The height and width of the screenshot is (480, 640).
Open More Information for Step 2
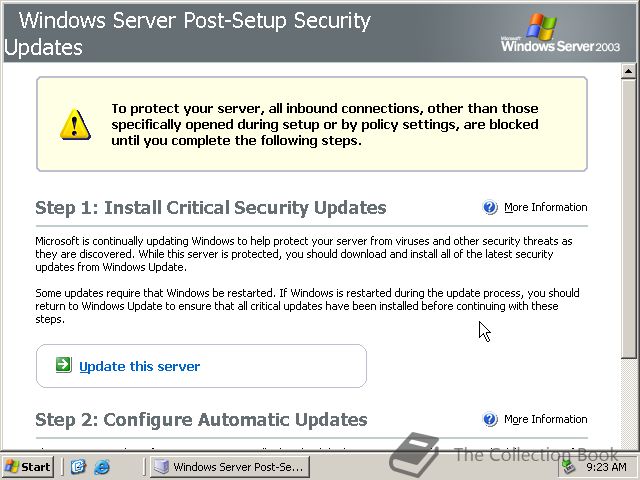pos(546,419)
